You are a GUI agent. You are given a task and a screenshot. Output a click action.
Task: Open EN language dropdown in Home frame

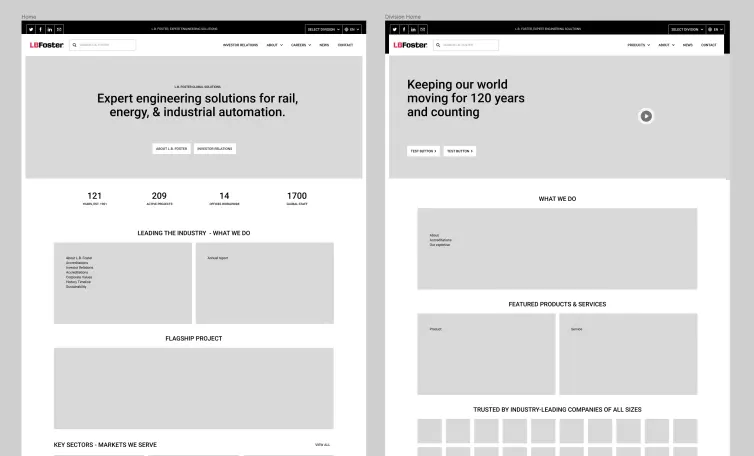point(352,29)
